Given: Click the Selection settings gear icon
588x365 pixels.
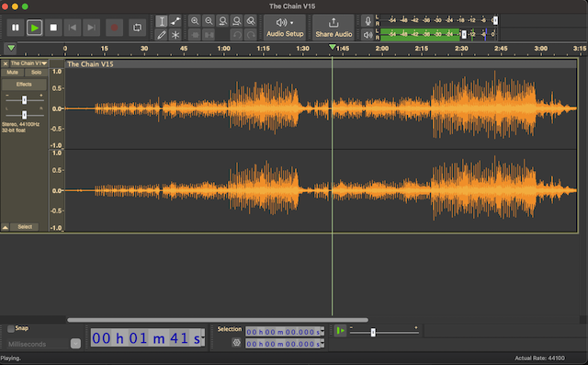Looking at the screenshot, I should (x=236, y=343).
